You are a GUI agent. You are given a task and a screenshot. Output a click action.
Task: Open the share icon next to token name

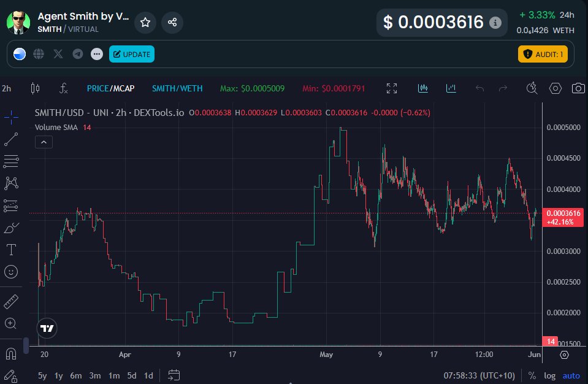(x=172, y=23)
